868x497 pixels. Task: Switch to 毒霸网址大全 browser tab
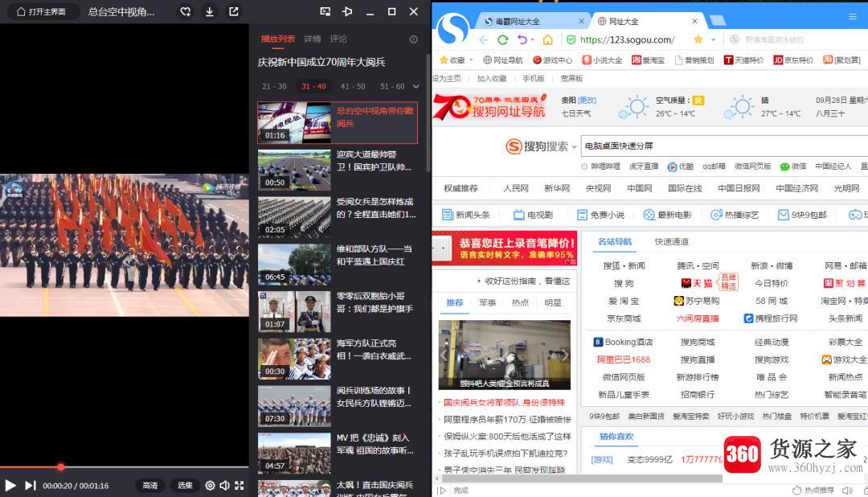[x=533, y=21]
